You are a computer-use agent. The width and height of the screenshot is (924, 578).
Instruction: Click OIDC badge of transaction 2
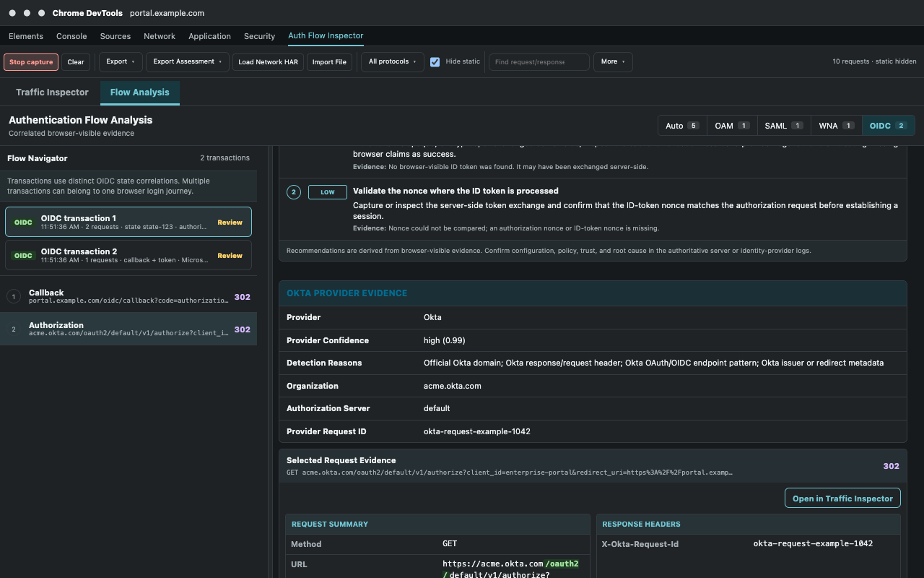point(23,256)
